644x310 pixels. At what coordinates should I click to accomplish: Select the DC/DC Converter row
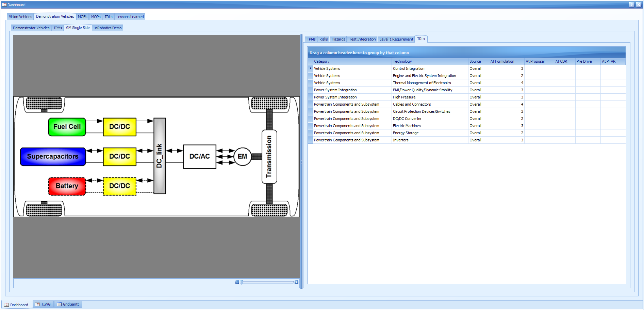click(467, 119)
